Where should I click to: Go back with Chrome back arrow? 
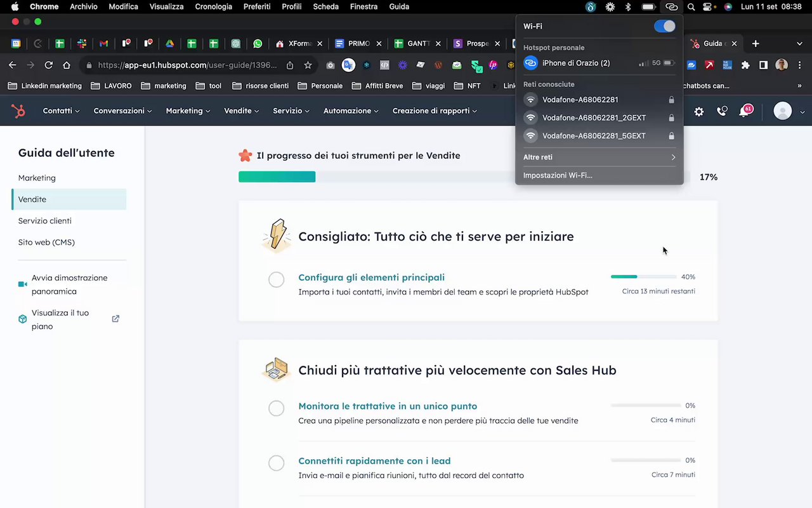(12, 65)
